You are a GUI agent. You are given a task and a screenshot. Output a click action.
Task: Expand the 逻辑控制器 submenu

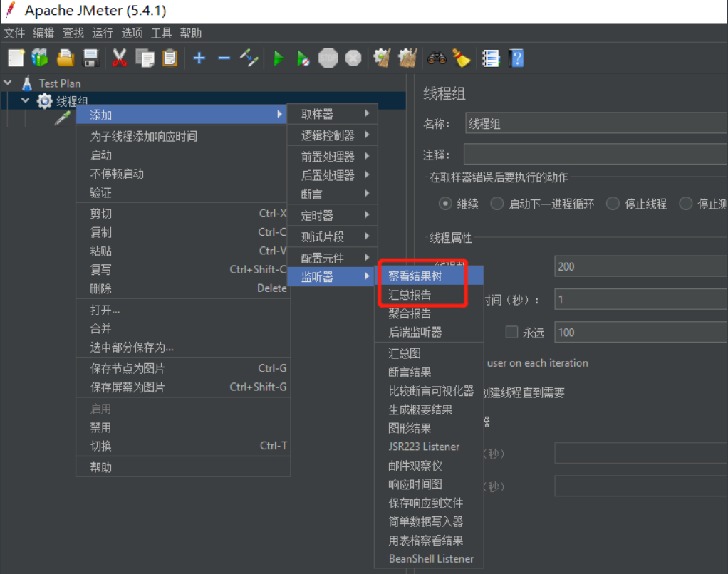click(332, 135)
